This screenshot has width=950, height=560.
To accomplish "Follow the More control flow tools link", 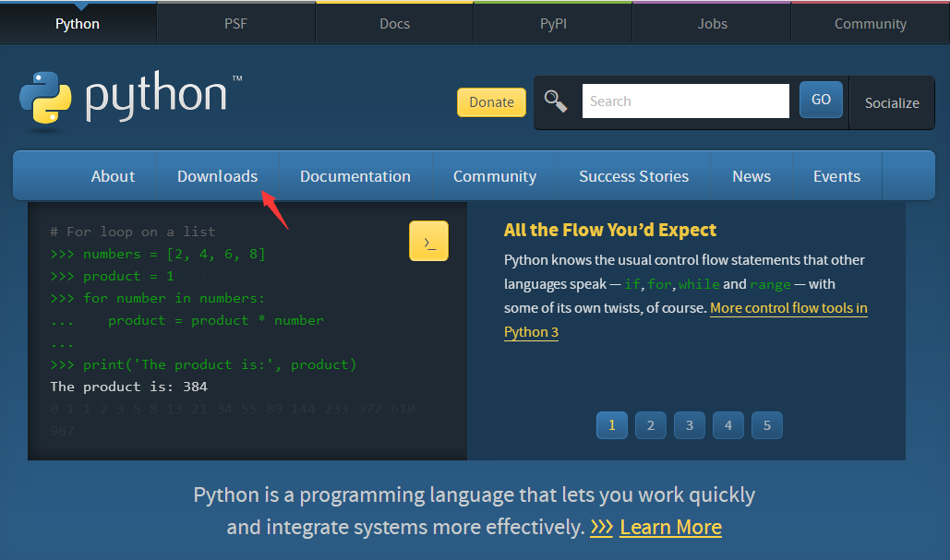I will coord(788,308).
